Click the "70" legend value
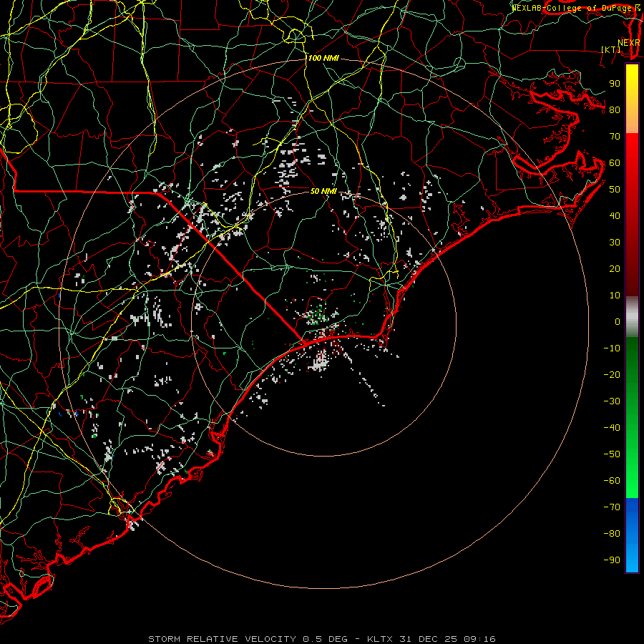This screenshot has height=644, width=644. click(615, 137)
